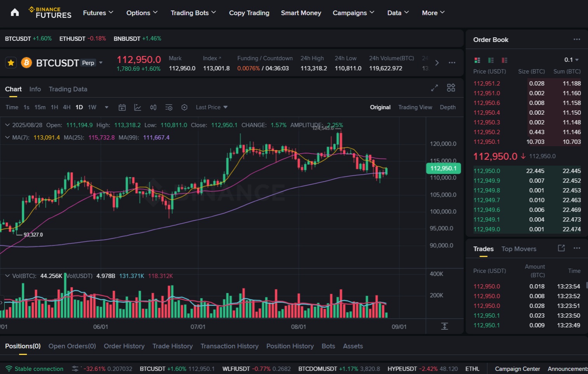Click the candlestick style icon
Image resolution: width=588 pixels, height=374 pixels.
[x=153, y=107]
